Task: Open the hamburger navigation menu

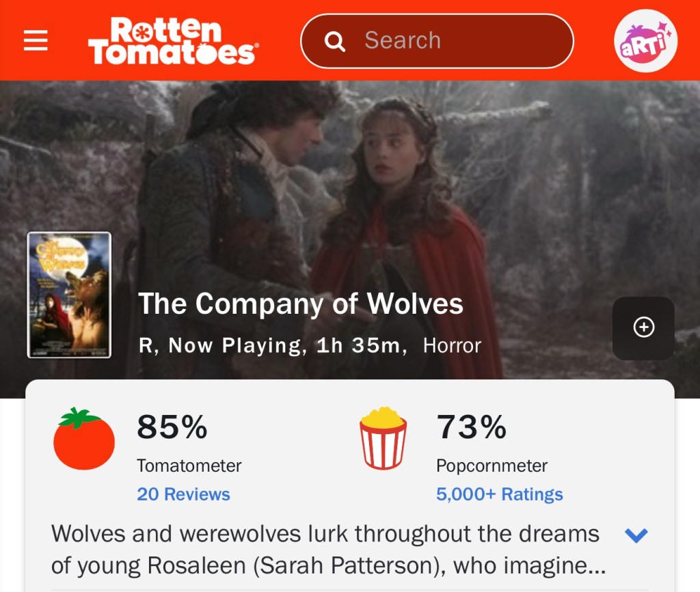Action: 36,41
